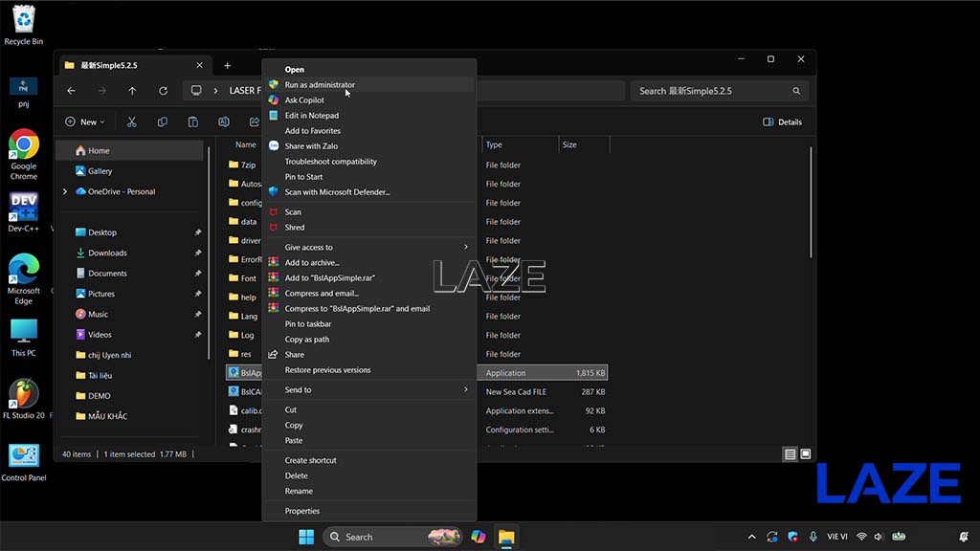Image resolution: width=980 pixels, height=551 pixels.
Task: Choose Add to archive... entry
Action: pyautogui.click(x=370, y=263)
